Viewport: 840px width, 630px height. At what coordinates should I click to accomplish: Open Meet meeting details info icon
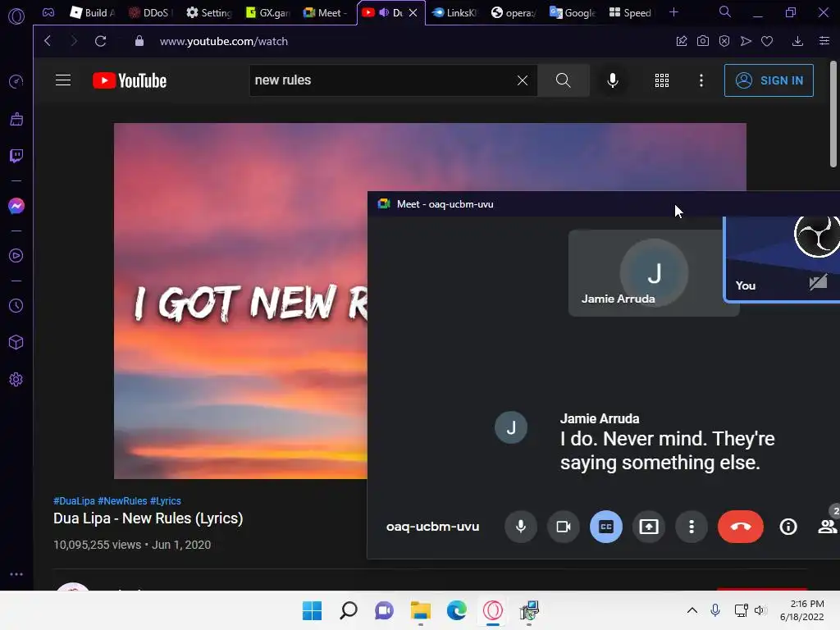(788, 527)
